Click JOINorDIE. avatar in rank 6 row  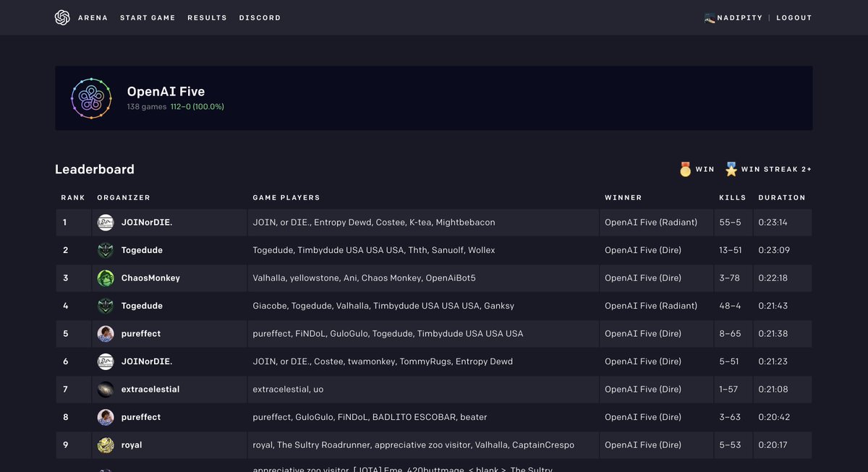coord(106,361)
